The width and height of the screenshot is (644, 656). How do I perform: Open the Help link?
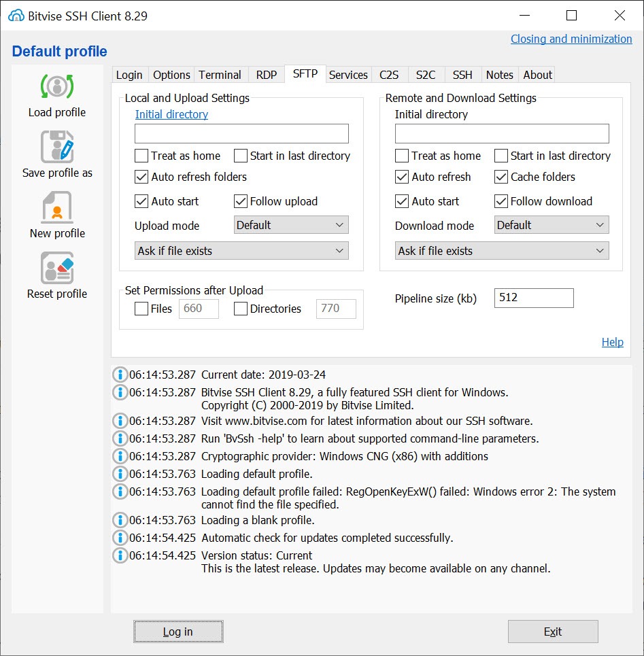point(613,342)
